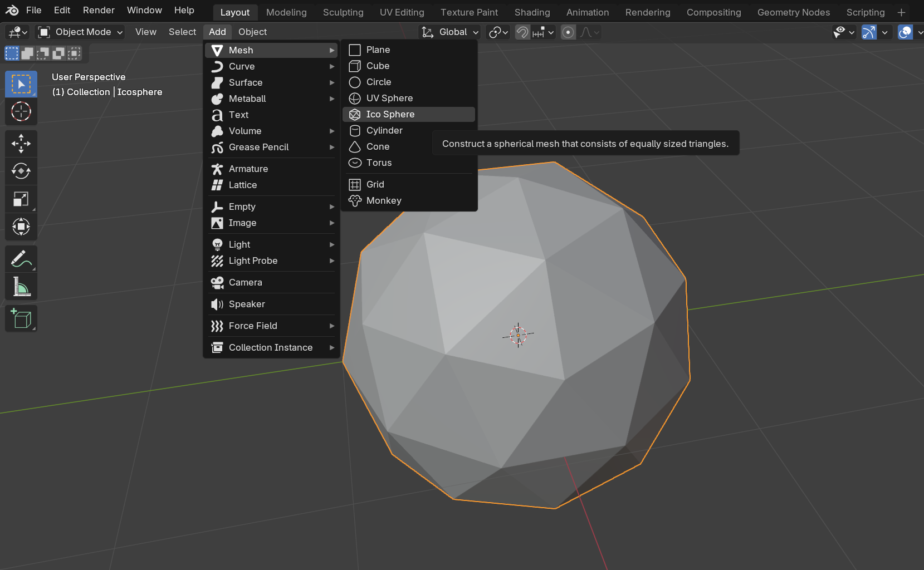Open object visibility and selectability dropdown
Viewport: 924px width, 570px height.
click(x=843, y=32)
